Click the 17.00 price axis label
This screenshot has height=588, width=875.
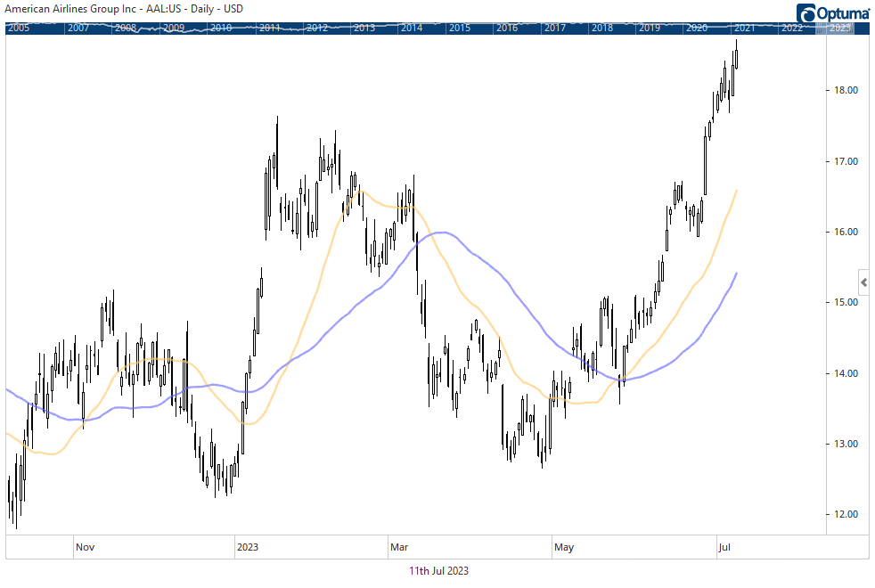pyautogui.click(x=846, y=162)
